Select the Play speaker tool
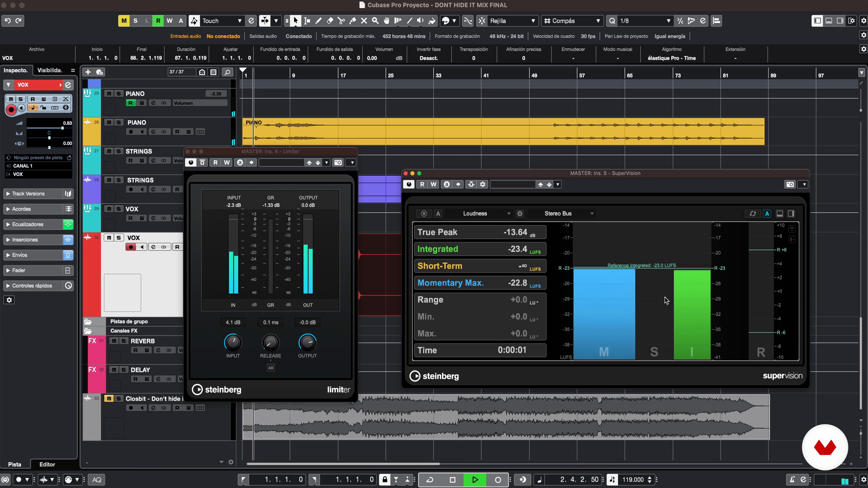 420,21
